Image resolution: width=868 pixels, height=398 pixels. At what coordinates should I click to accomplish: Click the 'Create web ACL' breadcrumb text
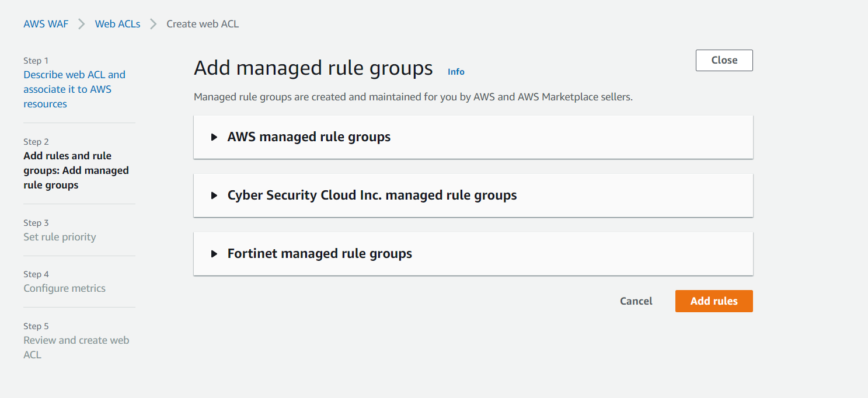coord(203,24)
